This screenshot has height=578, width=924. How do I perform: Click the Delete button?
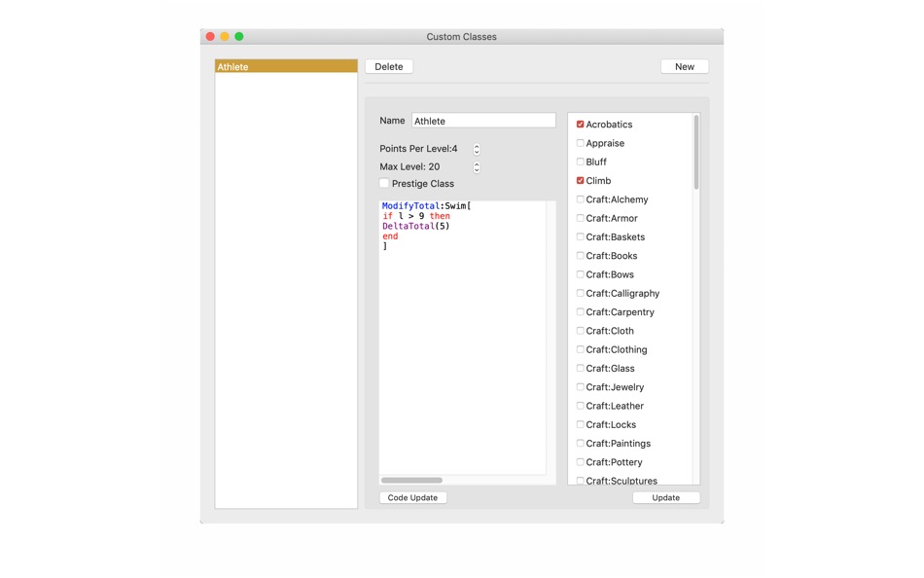tap(389, 66)
